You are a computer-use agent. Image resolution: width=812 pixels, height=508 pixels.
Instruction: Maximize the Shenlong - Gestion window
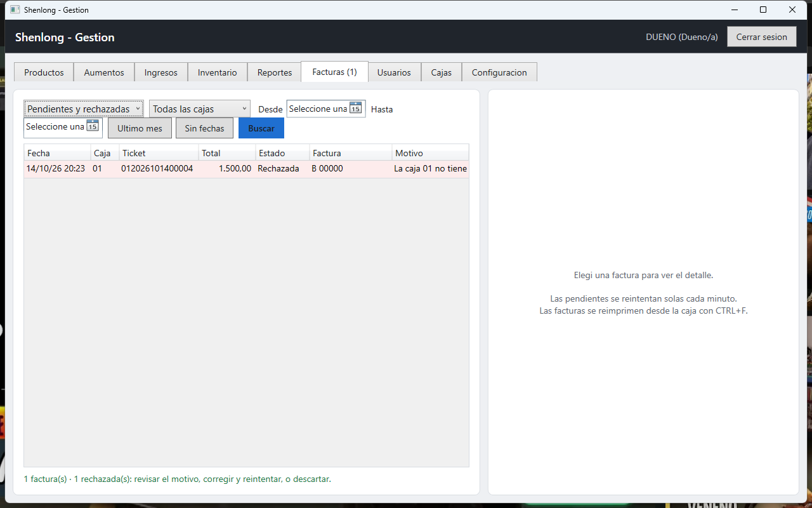[763, 10]
